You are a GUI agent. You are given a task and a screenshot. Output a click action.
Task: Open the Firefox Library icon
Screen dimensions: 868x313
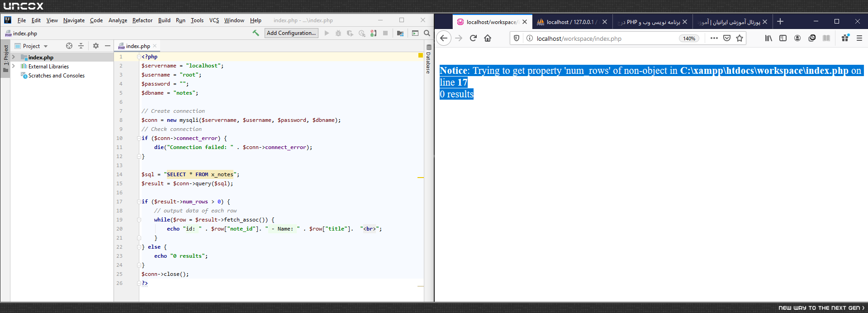click(x=768, y=38)
